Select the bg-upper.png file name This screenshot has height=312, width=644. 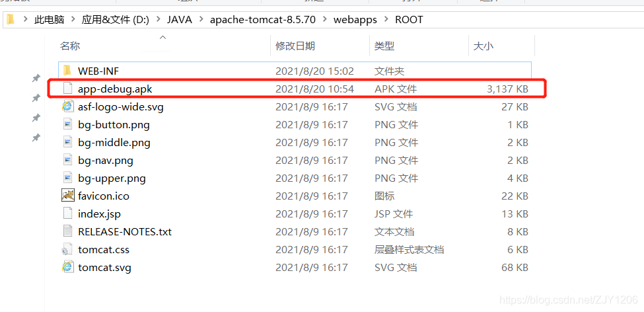[112, 178]
